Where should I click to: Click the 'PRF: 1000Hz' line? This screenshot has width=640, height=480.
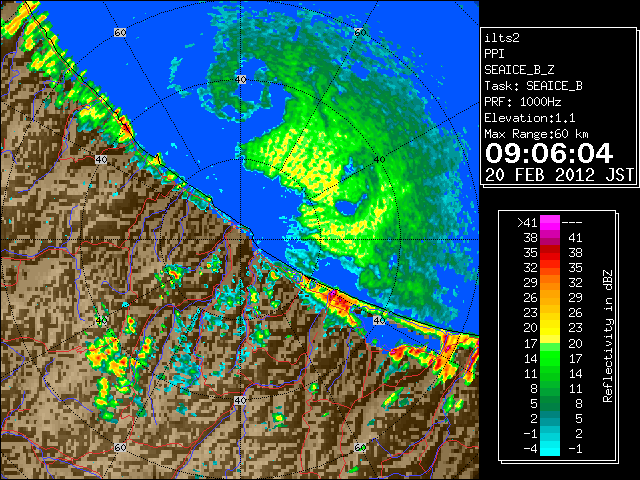coord(522,102)
